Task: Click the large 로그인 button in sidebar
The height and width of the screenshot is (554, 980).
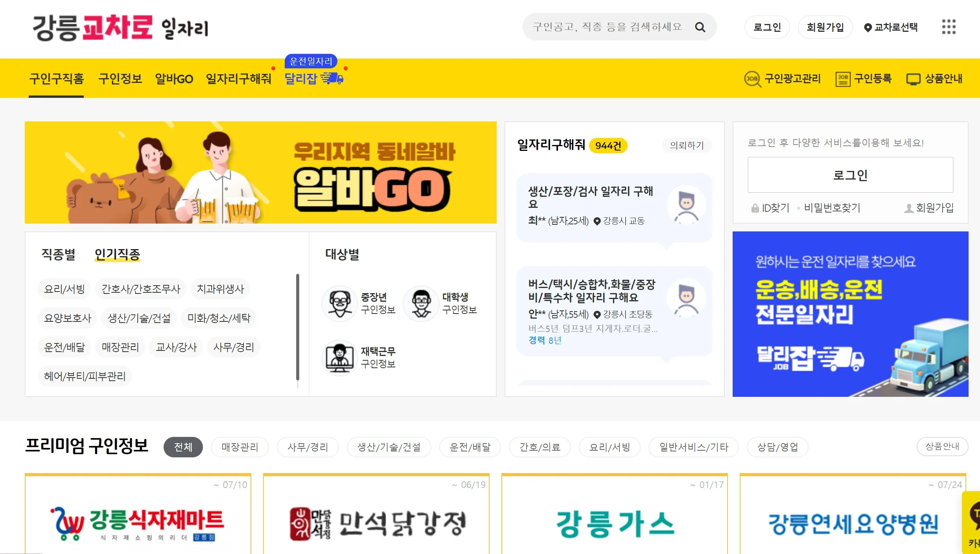Action: pyautogui.click(x=850, y=175)
